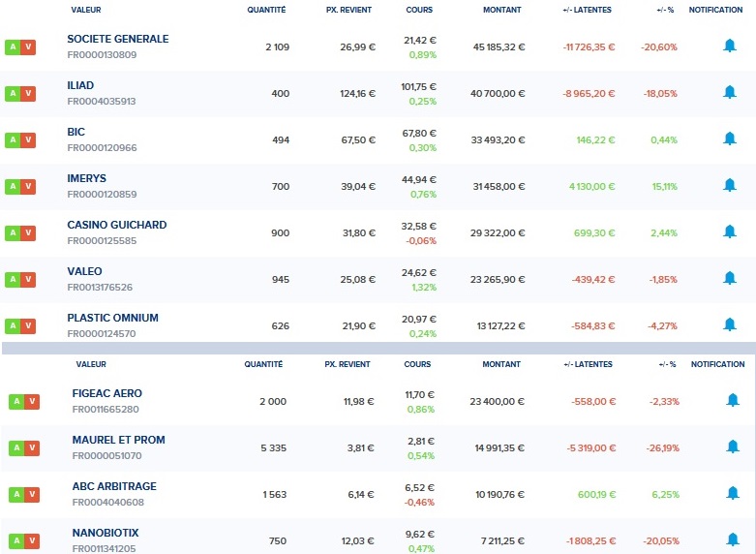Image resolution: width=756 pixels, height=554 pixels.
Task: Click red V sell button for NANOBIOTIX
Action: [x=32, y=541]
